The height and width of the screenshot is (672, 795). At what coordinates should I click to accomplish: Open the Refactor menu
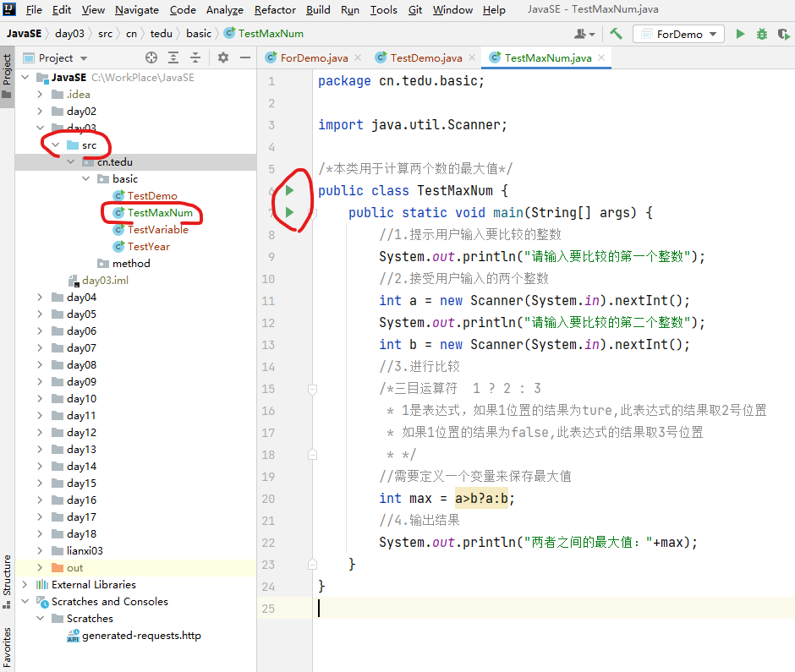coord(275,9)
